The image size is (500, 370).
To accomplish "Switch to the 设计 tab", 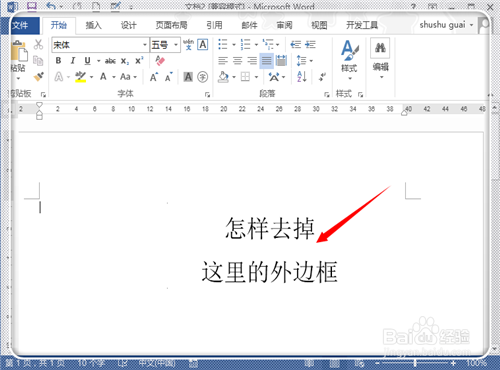I will [128, 25].
